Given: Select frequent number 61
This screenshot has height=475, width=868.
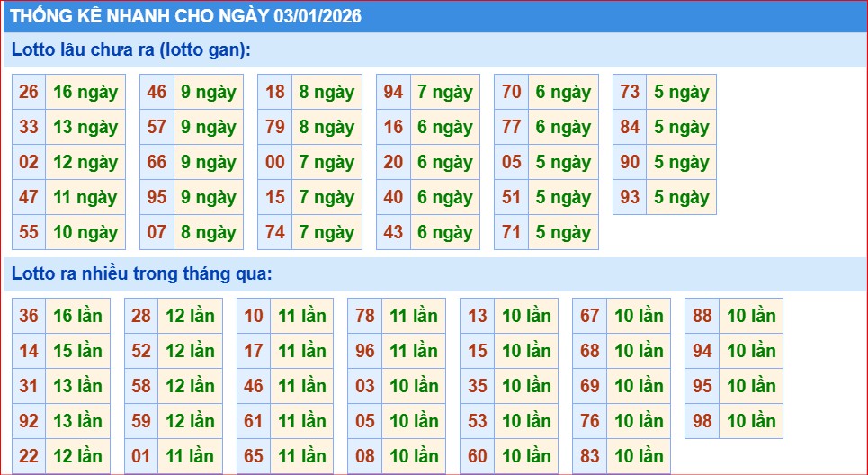Looking at the screenshot, I should point(254,421).
